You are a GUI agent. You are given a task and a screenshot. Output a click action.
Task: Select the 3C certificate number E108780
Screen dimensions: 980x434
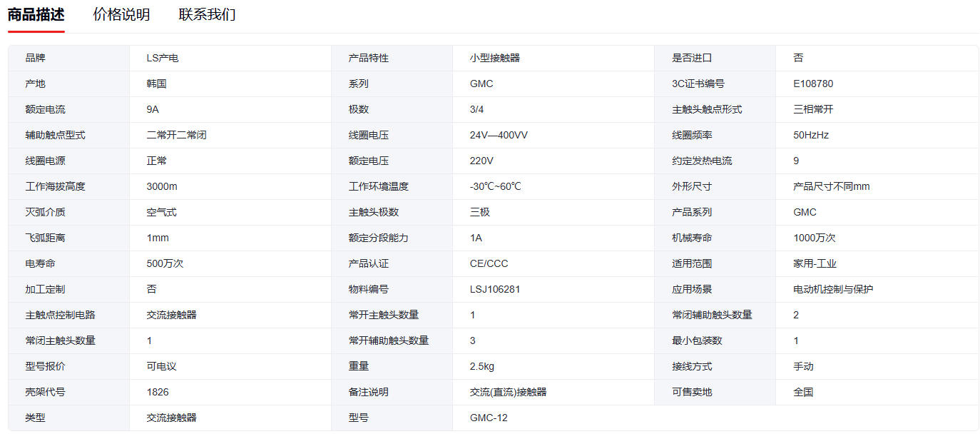click(x=813, y=84)
